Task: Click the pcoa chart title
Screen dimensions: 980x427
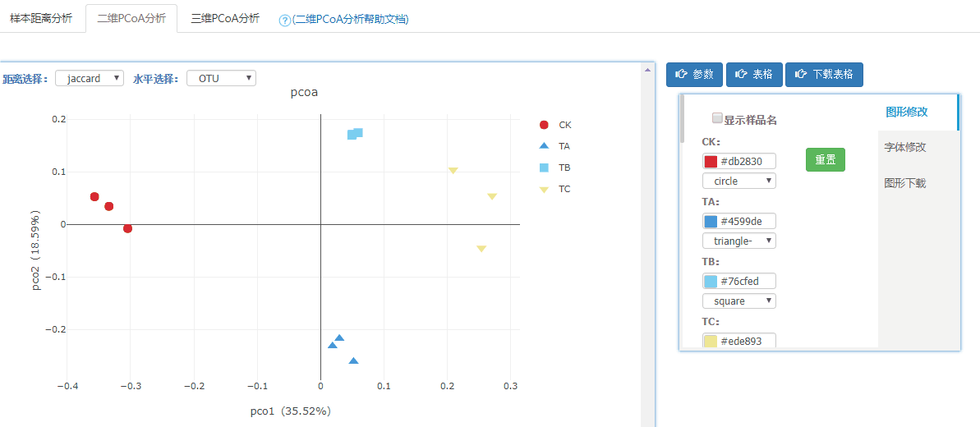Action: (x=305, y=93)
